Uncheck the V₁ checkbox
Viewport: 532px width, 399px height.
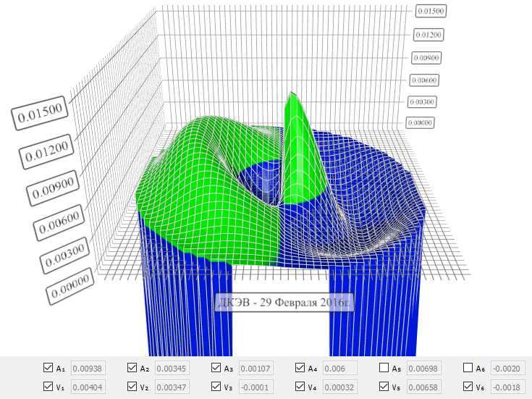(x=48, y=387)
